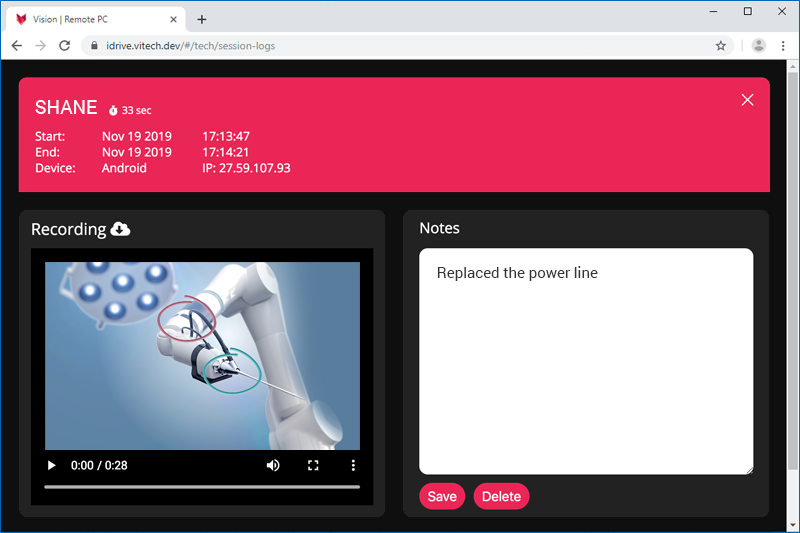Save the session notes

click(442, 496)
